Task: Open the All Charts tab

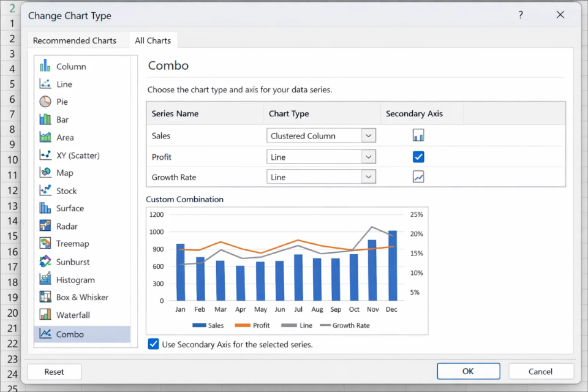Action: click(x=153, y=40)
